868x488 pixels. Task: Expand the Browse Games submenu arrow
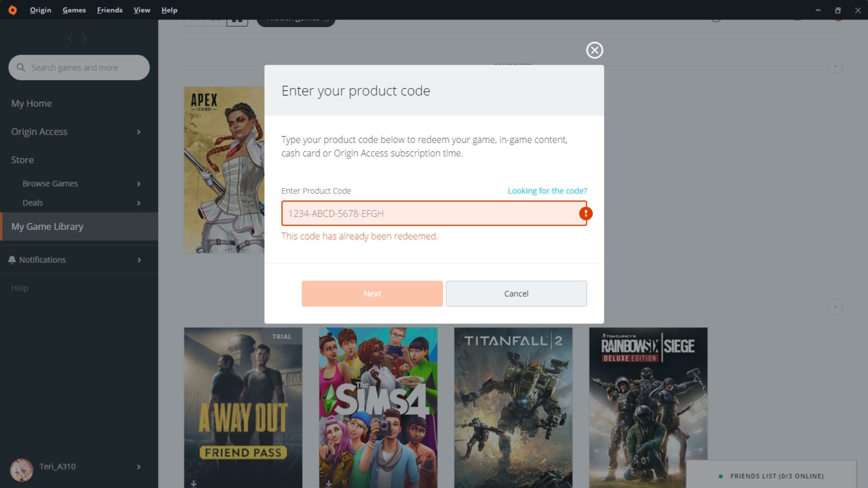[139, 184]
